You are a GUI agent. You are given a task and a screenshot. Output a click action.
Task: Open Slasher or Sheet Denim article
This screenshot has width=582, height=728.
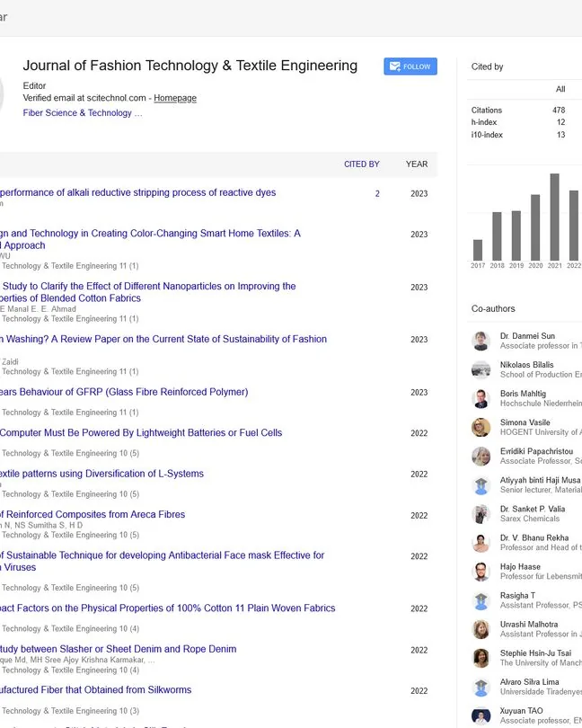tap(119, 650)
